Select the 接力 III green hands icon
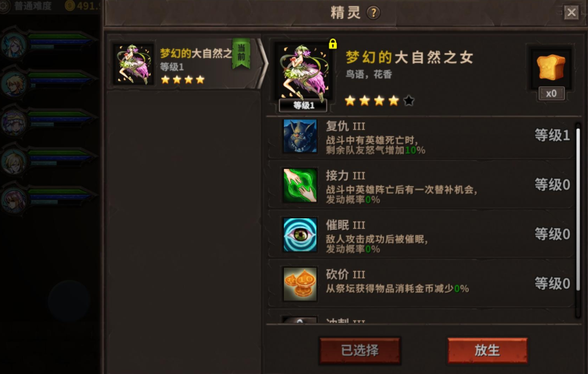This screenshot has height=374, width=588. coord(300,185)
